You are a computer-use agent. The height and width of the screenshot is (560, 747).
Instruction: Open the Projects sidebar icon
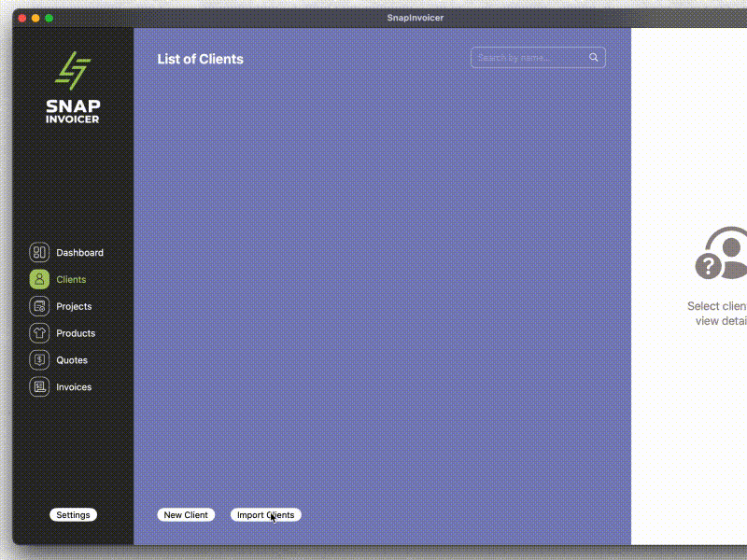(39, 306)
